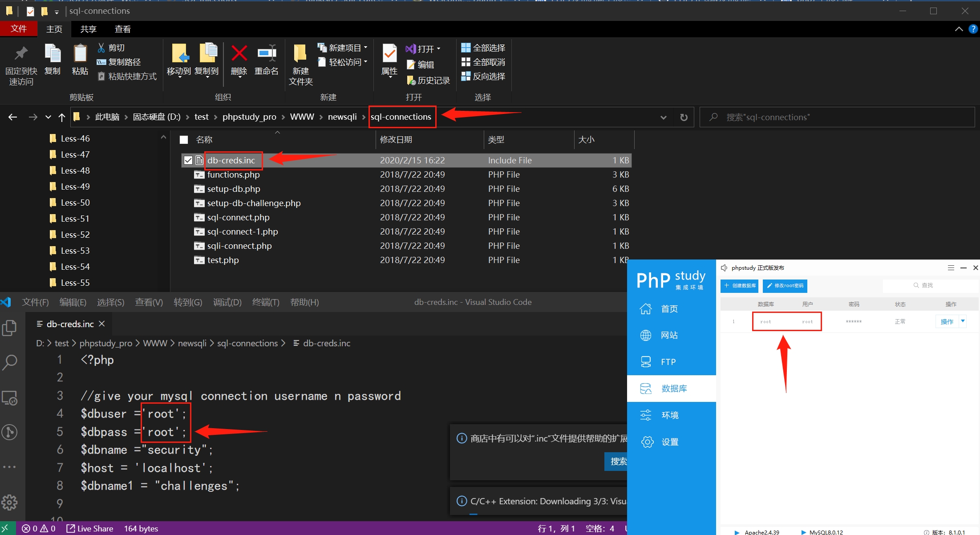Open the 终端(T) menu in VS Code

(266, 302)
